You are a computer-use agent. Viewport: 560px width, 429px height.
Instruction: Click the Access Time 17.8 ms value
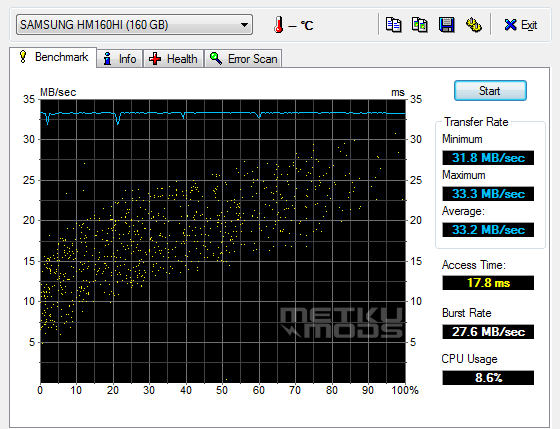click(x=488, y=283)
